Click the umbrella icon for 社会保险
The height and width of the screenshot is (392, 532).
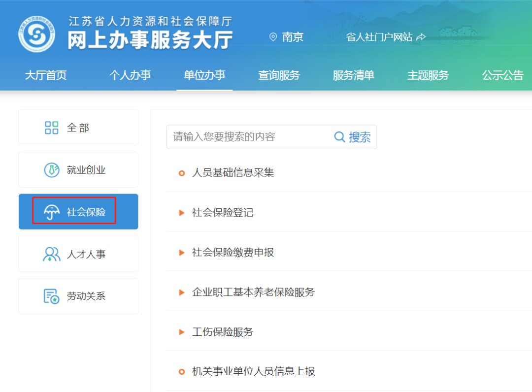[52, 212]
